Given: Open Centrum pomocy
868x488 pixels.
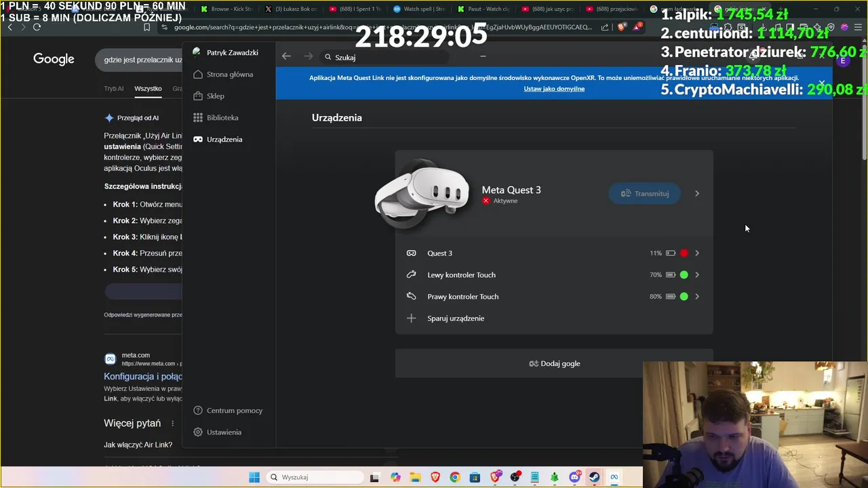Looking at the screenshot, I should tap(228, 411).
